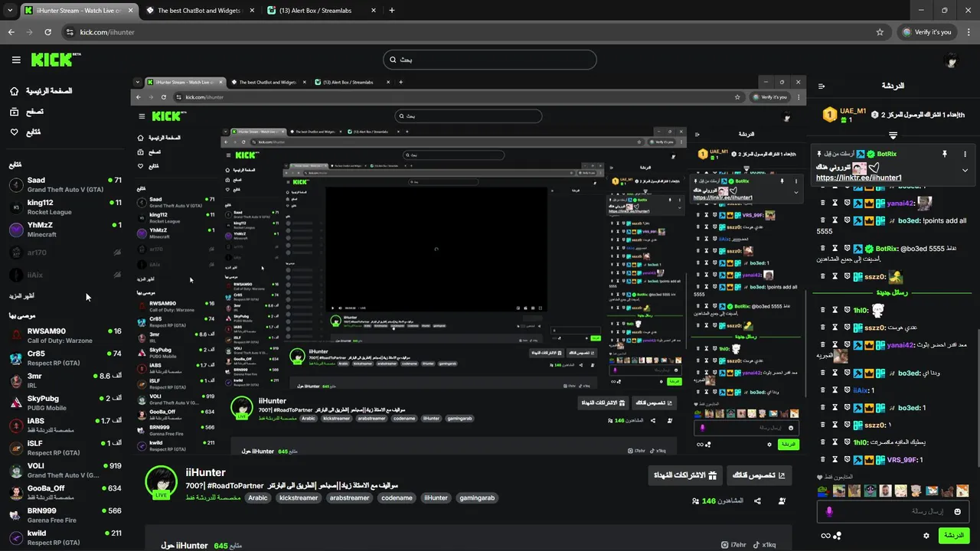Click the chat message input field
The height and width of the screenshot is (551, 980).
point(893,511)
